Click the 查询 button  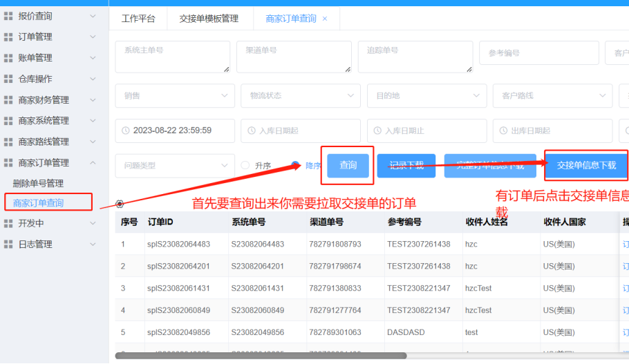348,166
